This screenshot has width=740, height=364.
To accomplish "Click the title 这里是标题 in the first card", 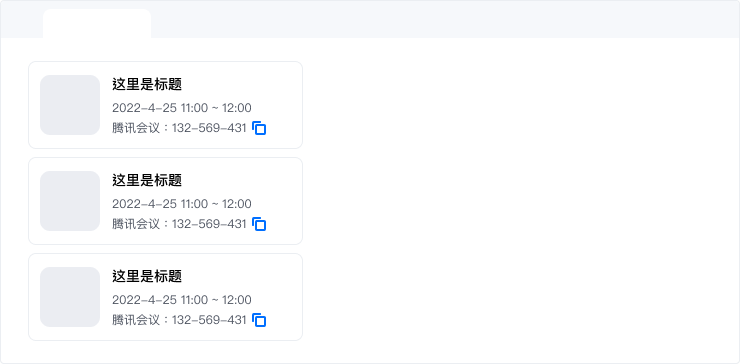I will [147, 85].
